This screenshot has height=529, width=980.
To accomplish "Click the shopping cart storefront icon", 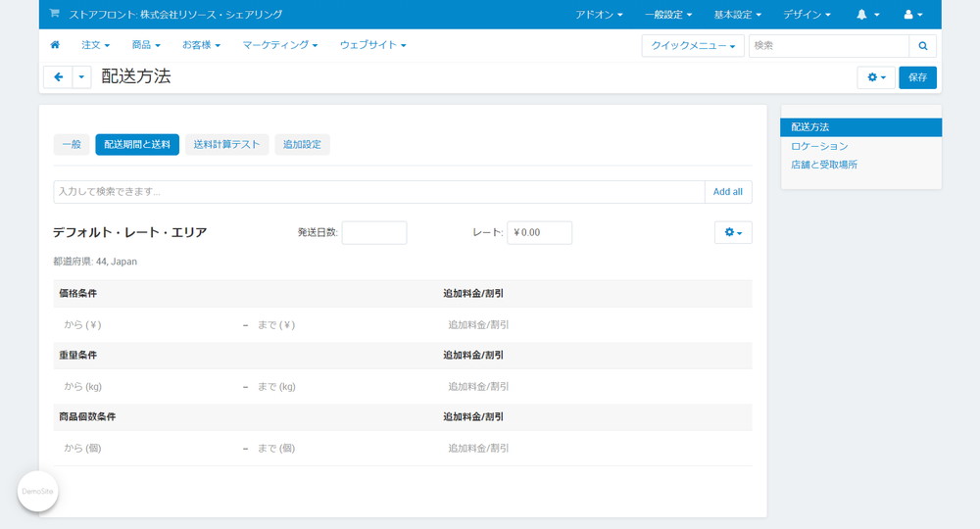I will (x=54, y=13).
